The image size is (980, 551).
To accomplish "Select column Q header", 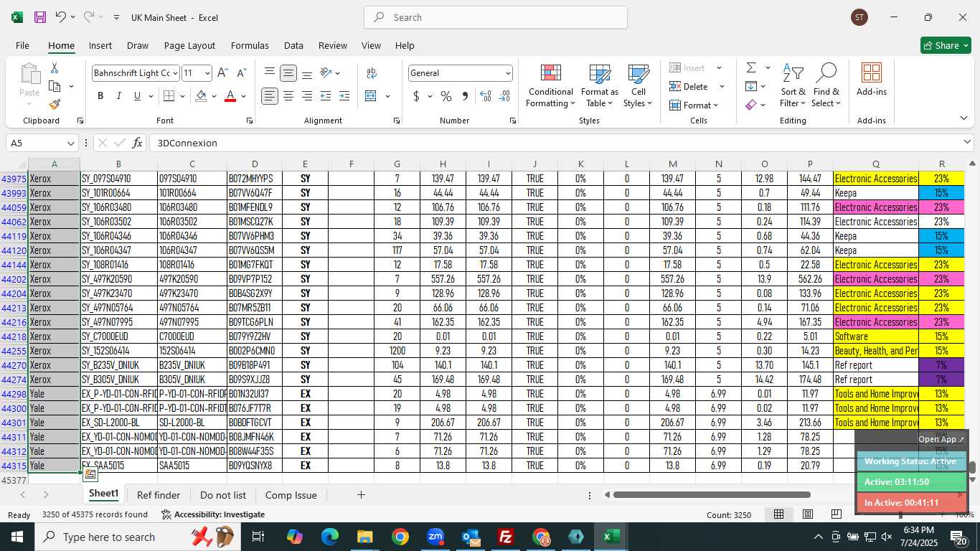I will 876,164.
